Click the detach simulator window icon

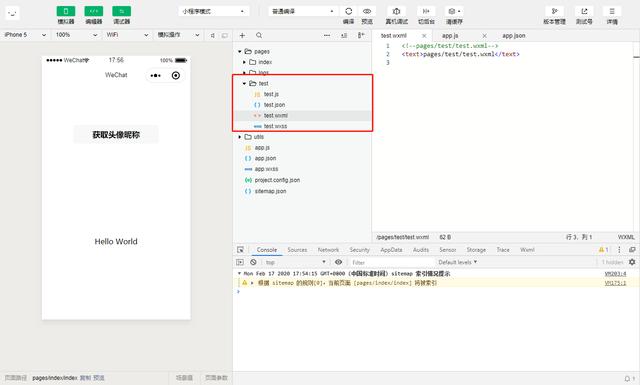click(x=224, y=36)
